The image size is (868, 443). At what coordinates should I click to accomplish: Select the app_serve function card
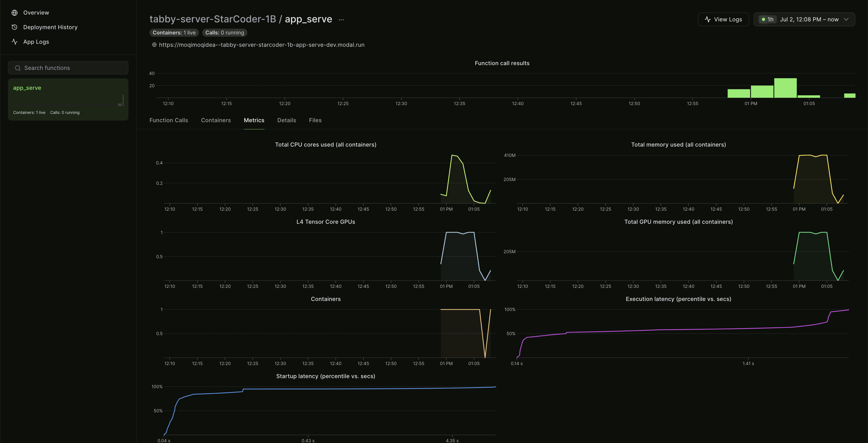pyautogui.click(x=68, y=100)
